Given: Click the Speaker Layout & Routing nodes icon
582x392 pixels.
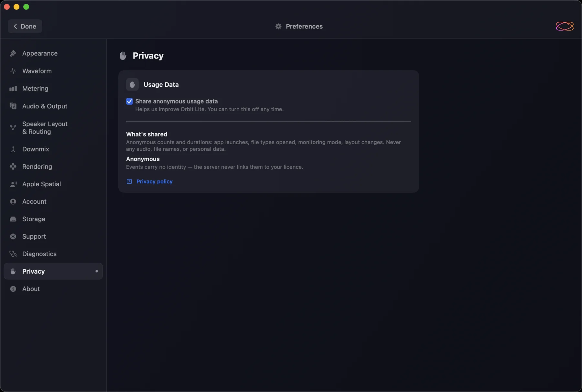Looking at the screenshot, I should pyautogui.click(x=13, y=128).
